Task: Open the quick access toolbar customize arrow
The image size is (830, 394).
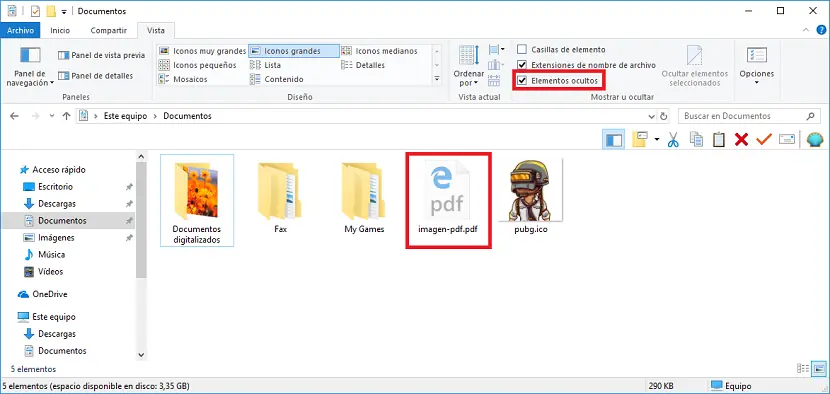Action: (64, 12)
